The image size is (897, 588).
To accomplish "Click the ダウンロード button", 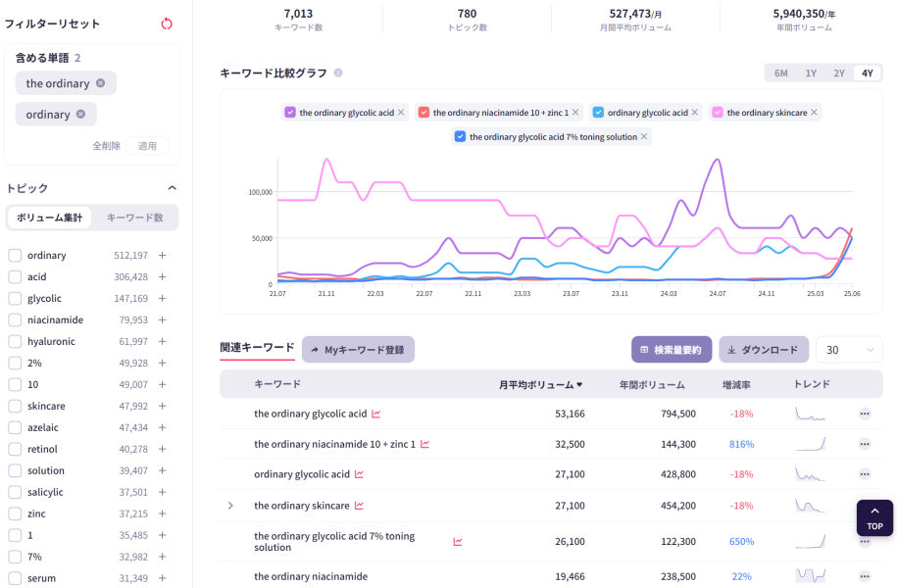I will click(x=764, y=350).
